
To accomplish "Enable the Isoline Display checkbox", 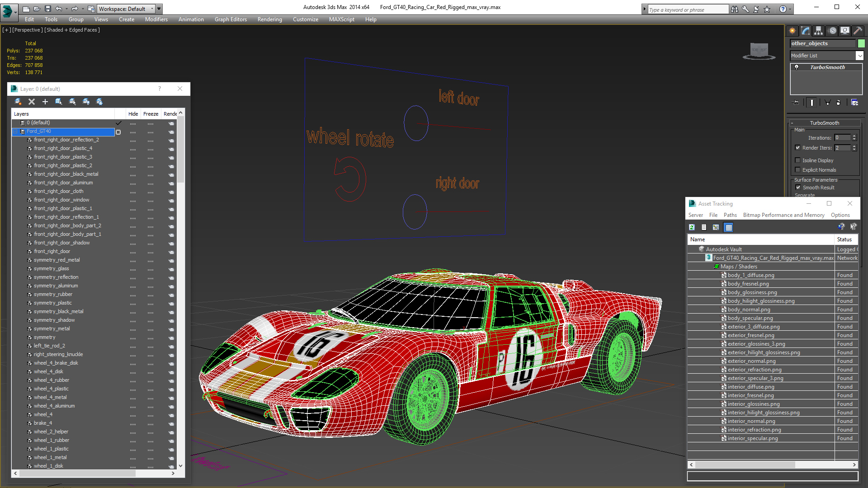I will [x=798, y=160].
